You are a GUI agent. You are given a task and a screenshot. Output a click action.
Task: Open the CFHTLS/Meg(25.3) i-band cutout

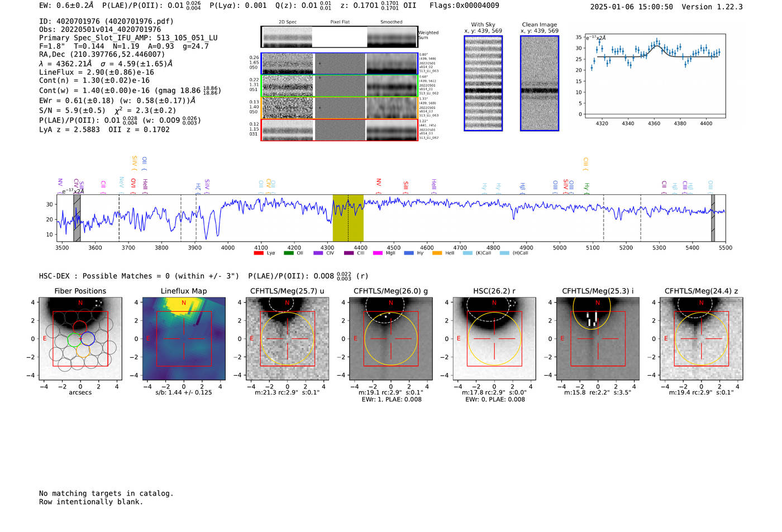(x=598, y=339)
